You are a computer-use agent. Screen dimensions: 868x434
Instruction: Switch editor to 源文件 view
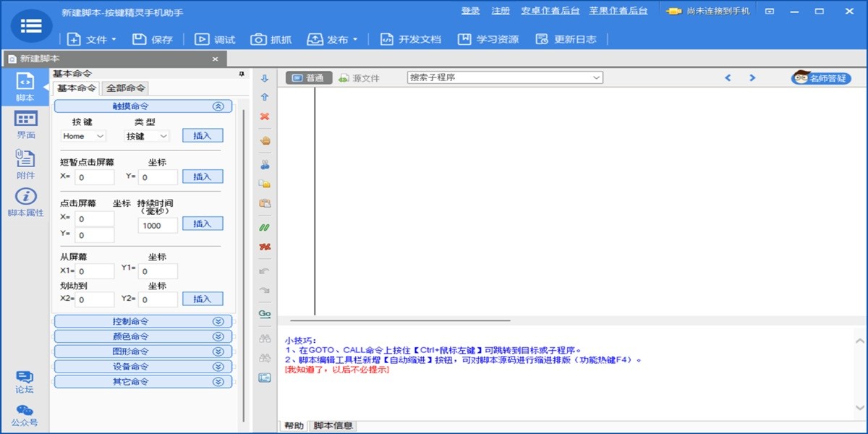pyautogui.click(x=359, y=77)
